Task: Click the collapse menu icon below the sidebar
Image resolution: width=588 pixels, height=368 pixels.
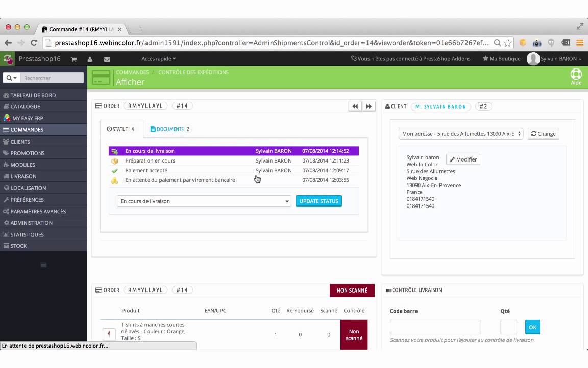Action: (x=43, y=265)
